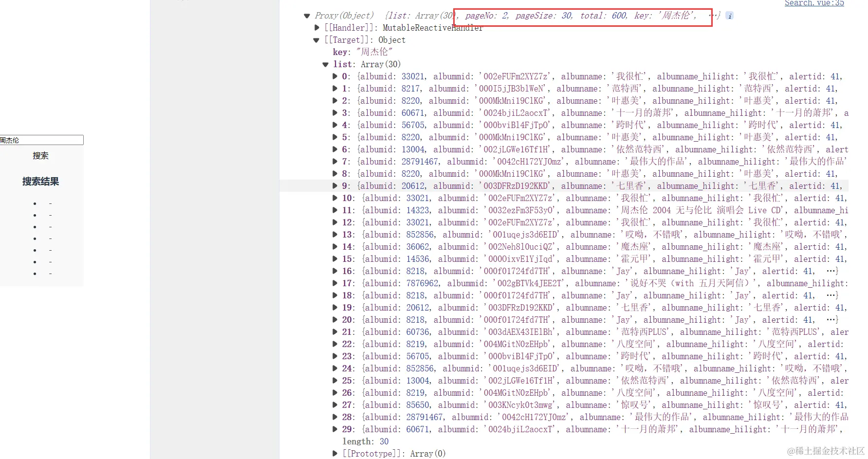Image resolution: width=868 pixels, height=459 pixels.
Task: Expand list item 21 with 范特西PLUS
Action: point(335,332)
